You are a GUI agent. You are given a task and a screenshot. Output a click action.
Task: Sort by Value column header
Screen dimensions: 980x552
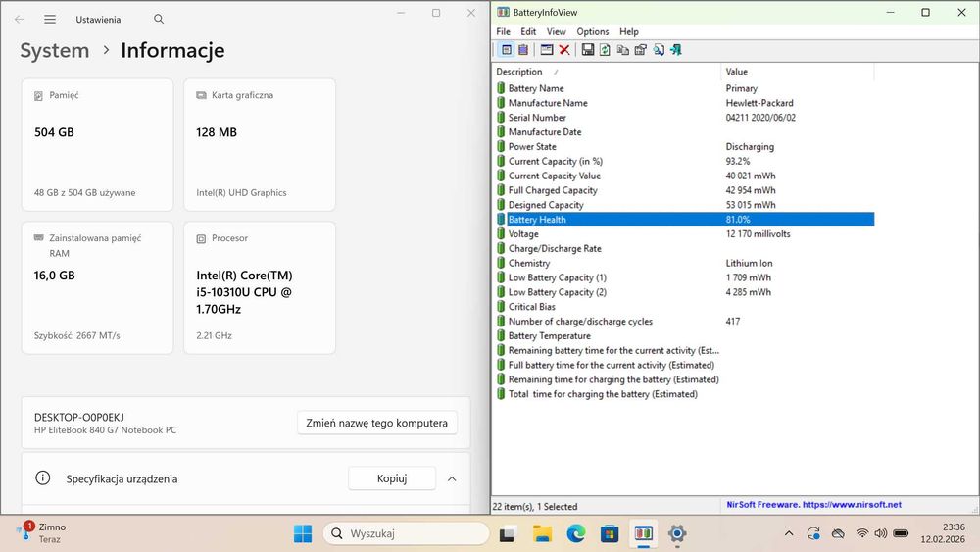pyautogui.click(x=797, y=72)
